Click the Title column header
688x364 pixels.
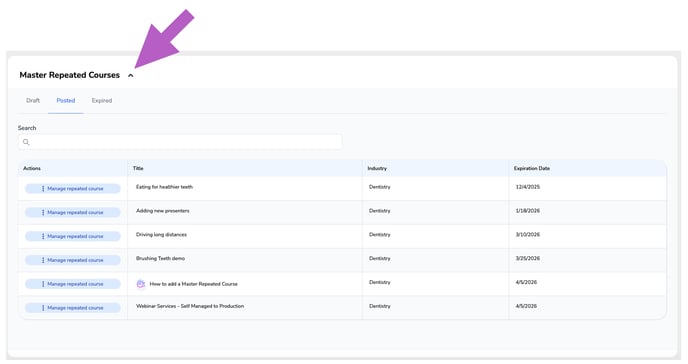click(138, 168)
